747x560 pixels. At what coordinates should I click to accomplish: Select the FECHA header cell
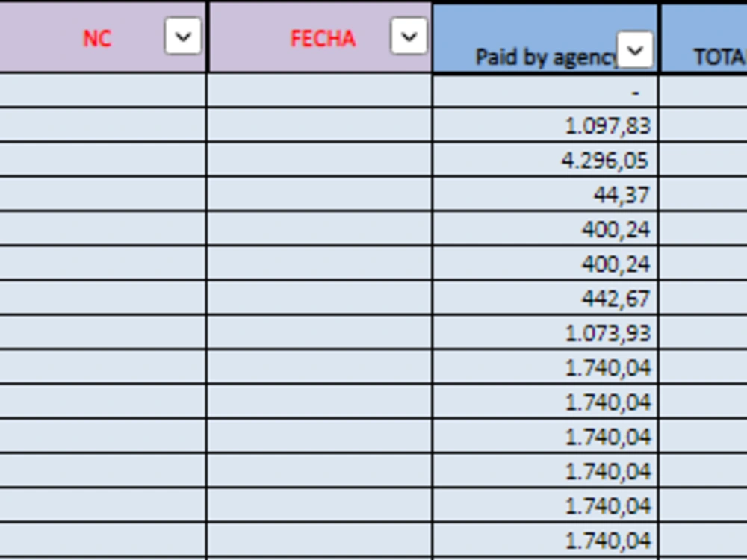320,37
